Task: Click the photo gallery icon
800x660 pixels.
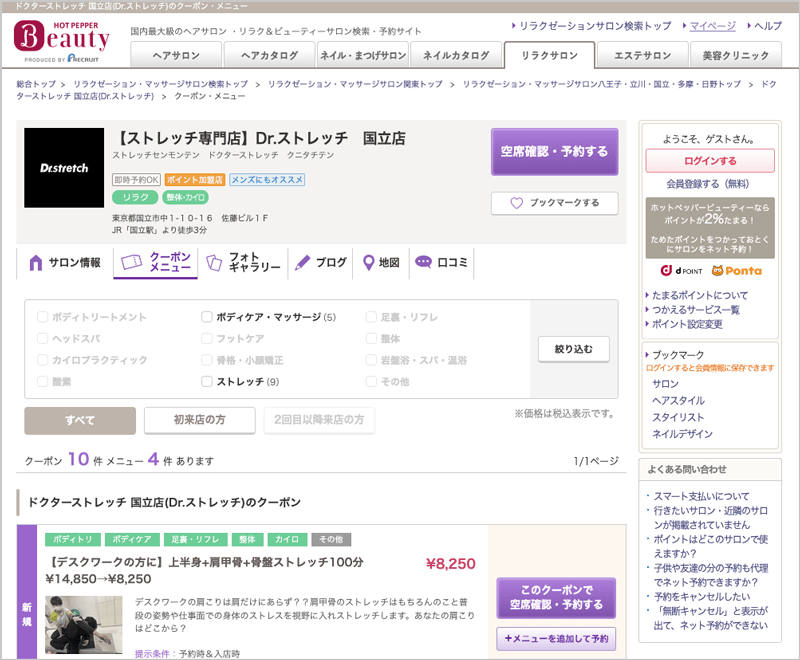Action: click(214, 263)
